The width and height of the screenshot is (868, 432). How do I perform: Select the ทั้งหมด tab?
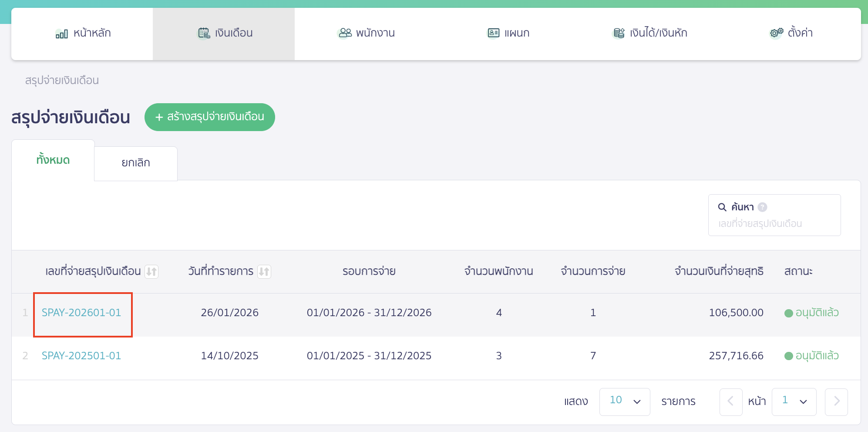[x=53, y=160]
